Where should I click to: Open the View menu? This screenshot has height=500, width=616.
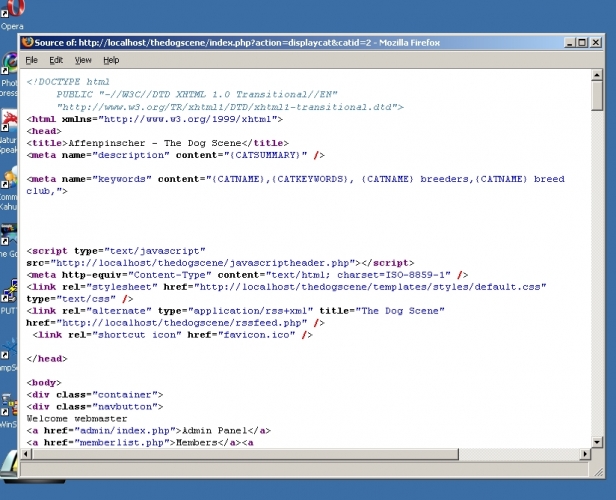point(83,60)
